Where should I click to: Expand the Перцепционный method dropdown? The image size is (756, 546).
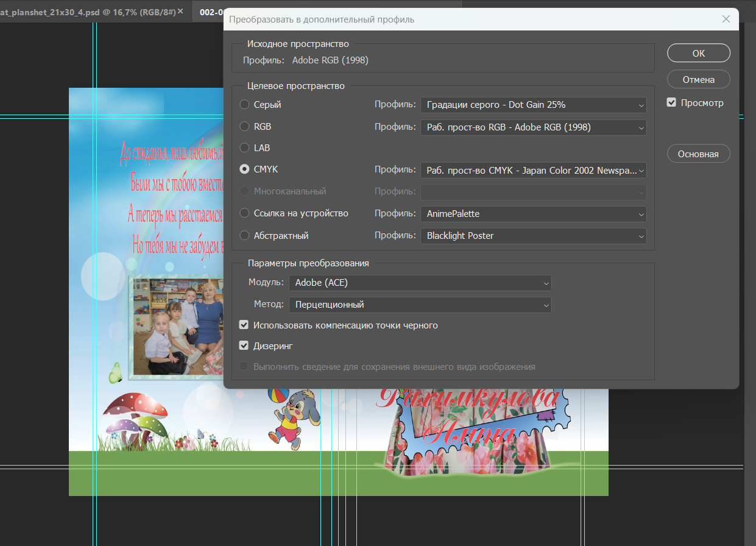click(x=420, y=305)
